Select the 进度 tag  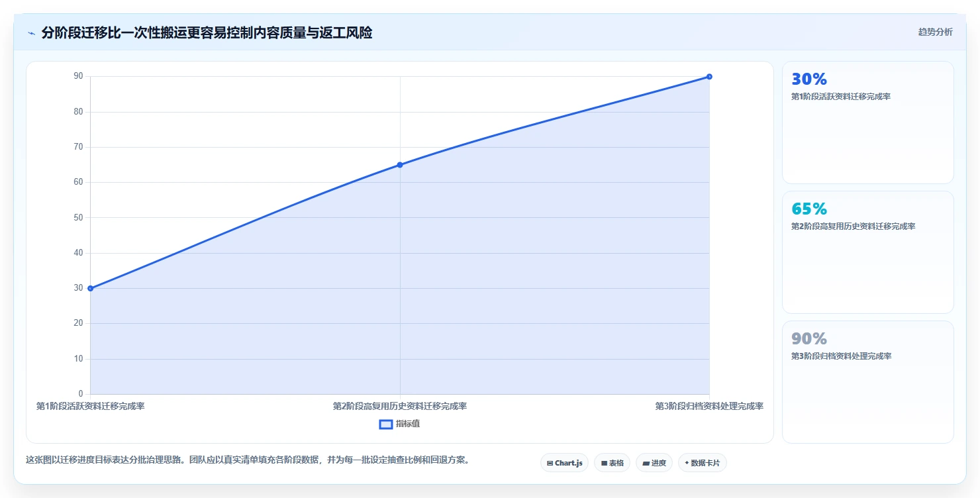[654, 463]
